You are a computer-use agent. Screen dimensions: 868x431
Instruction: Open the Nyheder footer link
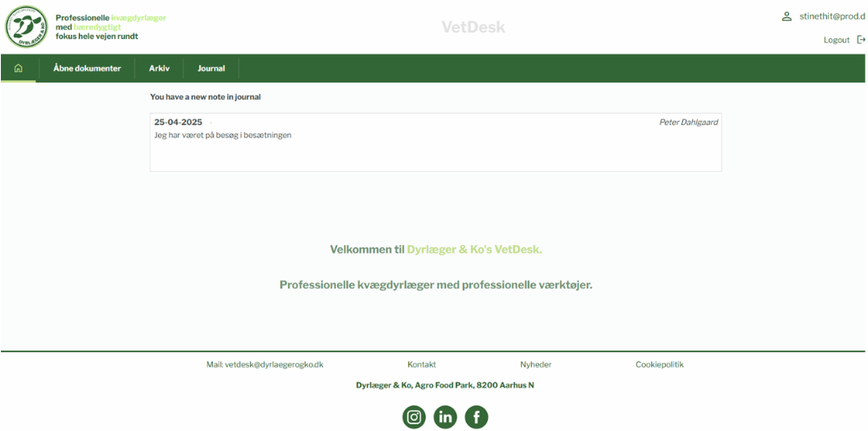(x=536, y=364)
